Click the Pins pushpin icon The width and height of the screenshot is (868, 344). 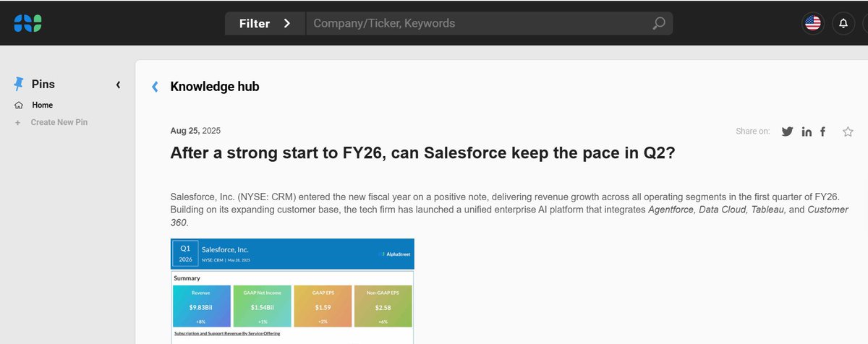(19, 85)
